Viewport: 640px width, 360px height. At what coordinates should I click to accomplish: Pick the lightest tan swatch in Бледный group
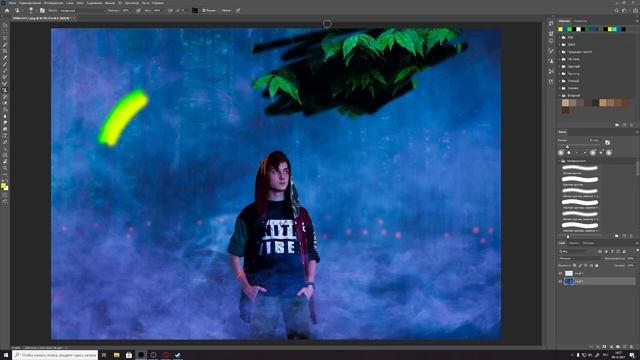565,103
